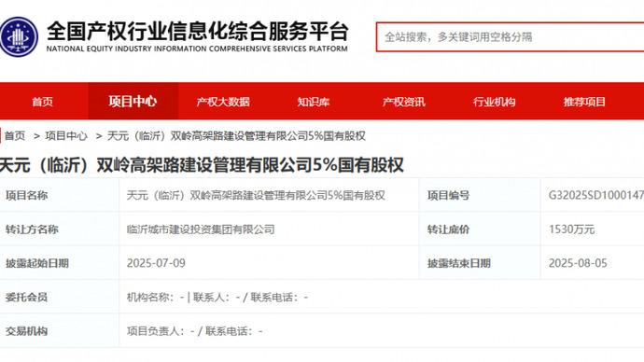This screenshot has width=644, height=362.
Task: Click the 首页 breadcrumb link
Action: [x=15, y=136]
